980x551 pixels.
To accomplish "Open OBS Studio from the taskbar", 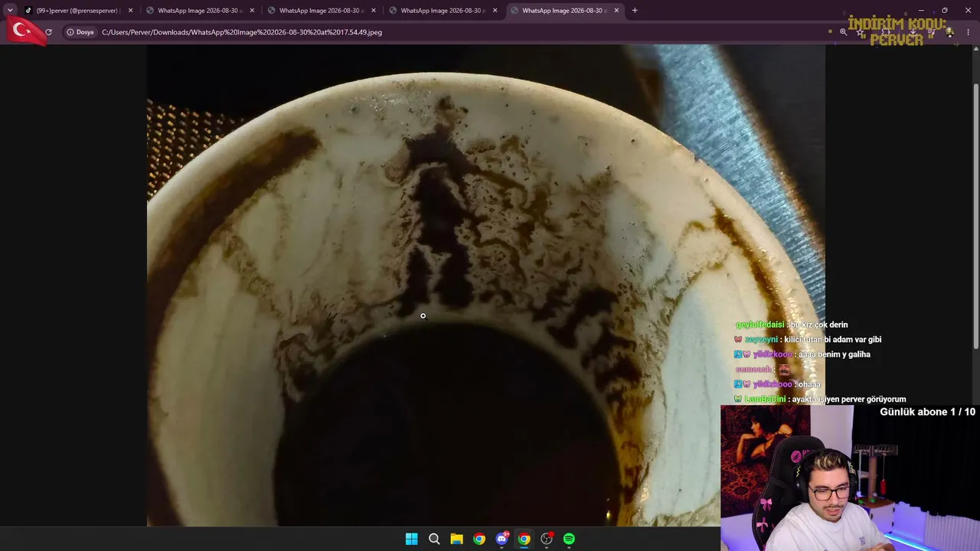I will 547,539.
